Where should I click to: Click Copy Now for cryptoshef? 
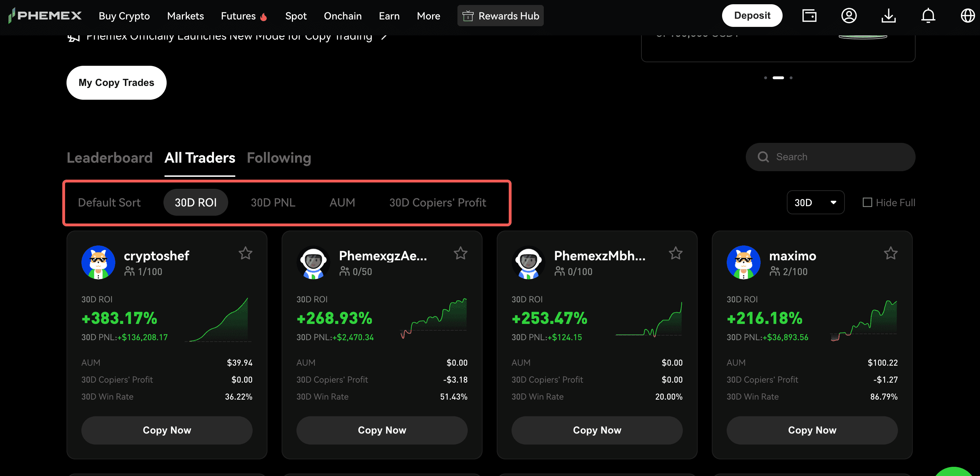click(x=167, y=430)
